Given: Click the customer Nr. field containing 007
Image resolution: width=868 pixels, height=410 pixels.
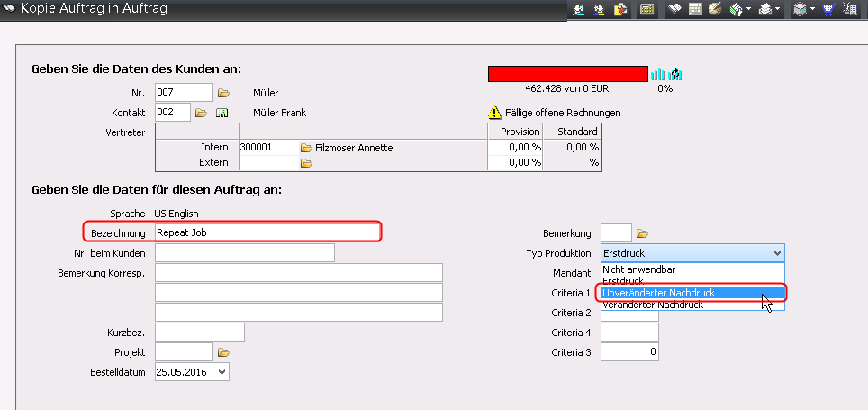Looking at the screenshot, I should (184, 93).
